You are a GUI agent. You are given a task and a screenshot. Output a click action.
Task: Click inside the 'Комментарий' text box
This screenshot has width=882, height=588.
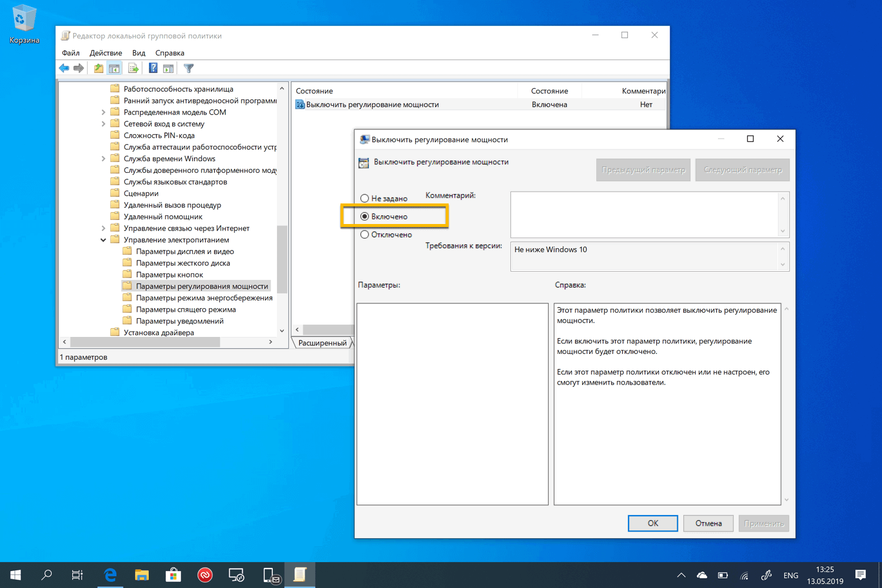644,215
